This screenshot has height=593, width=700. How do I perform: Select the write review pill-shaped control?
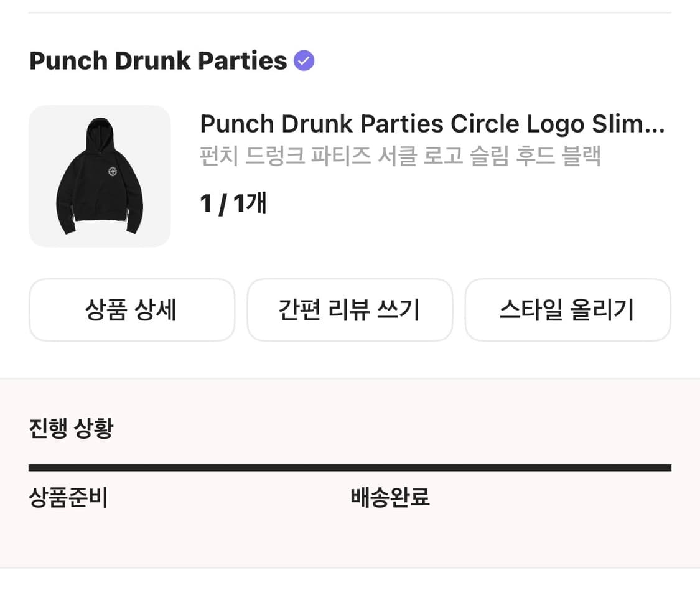(x=350, y=309)
